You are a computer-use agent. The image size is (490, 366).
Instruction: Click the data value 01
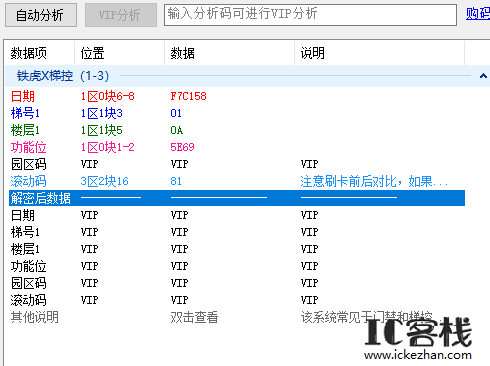click(176, 113)
